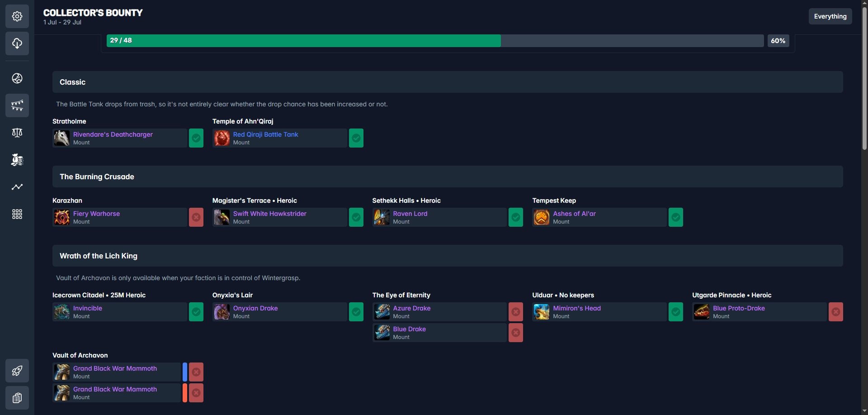Toggle the red X for Fiery Warhorse
The height and width of the screenshot is (415, 868).
pyautogui.click(x=196, y=217)
